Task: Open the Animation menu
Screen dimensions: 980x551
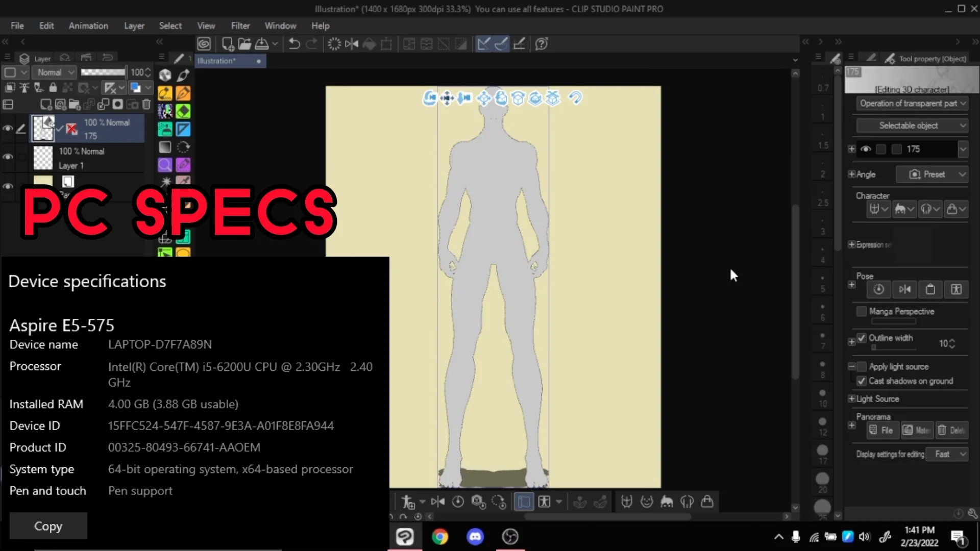Action: click(88, 26)
